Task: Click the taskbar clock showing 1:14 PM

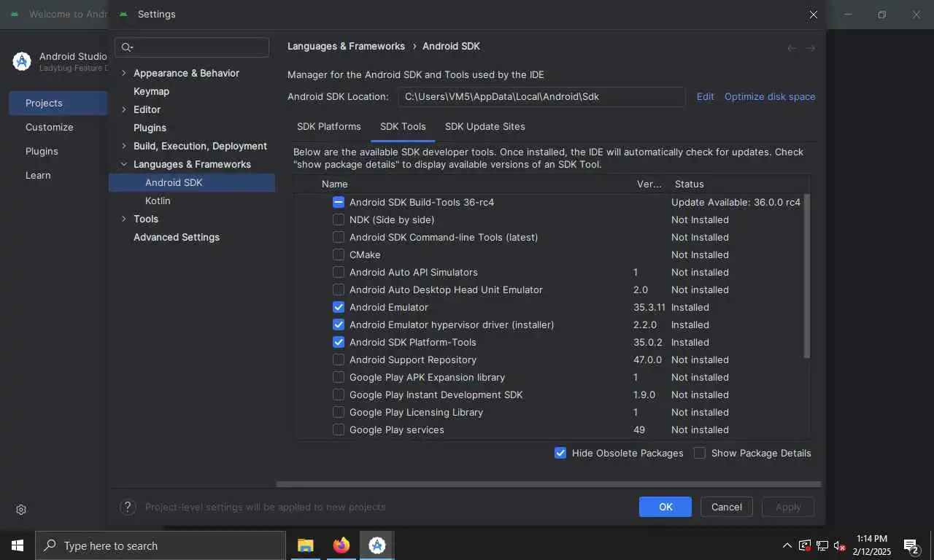Action: click(872, 545)
